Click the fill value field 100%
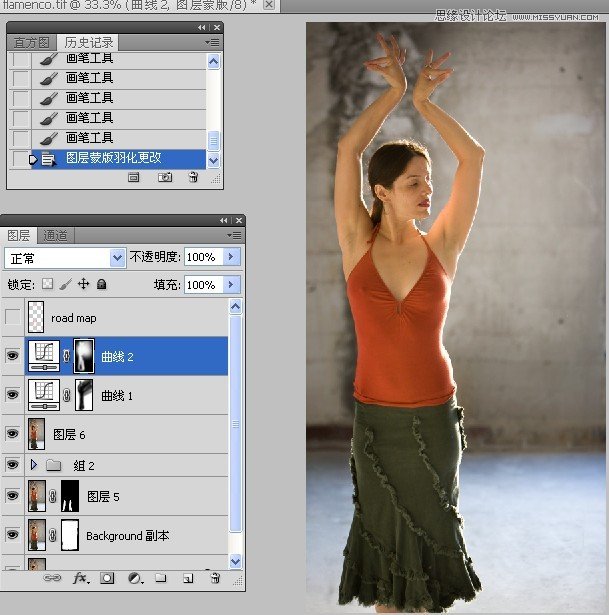 coord(204,284)
